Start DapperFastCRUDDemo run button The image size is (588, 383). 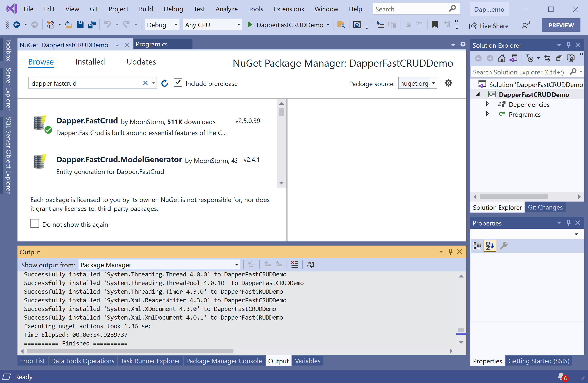[x=250, y=25]
